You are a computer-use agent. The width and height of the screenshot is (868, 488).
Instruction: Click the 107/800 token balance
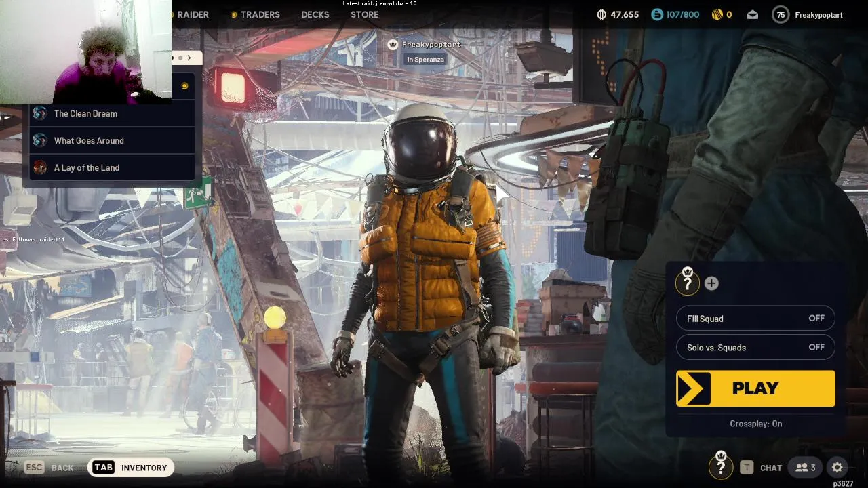point(682,14)
